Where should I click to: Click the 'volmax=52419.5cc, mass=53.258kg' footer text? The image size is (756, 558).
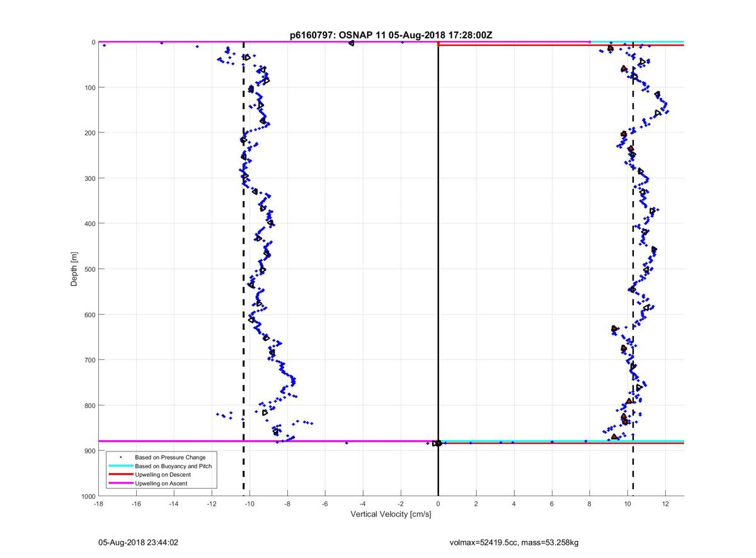pos(514,542)
